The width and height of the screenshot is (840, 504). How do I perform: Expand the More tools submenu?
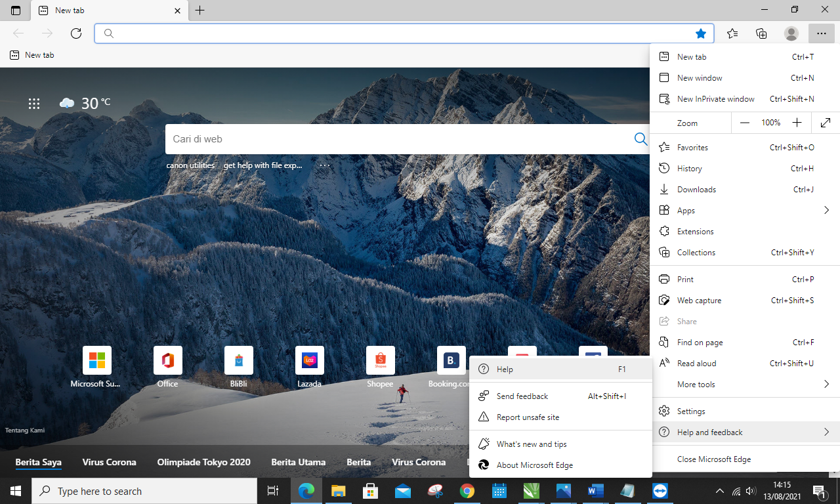826,384
